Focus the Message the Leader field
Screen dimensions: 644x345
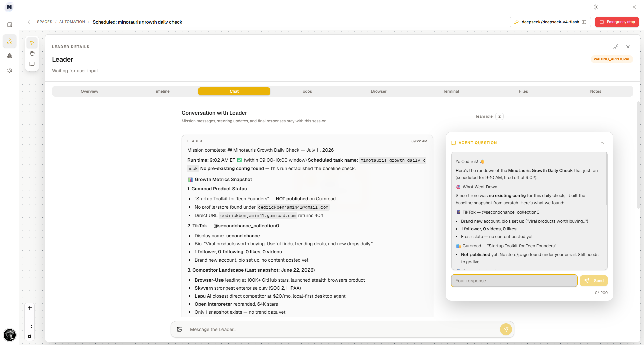pos(342,329)
